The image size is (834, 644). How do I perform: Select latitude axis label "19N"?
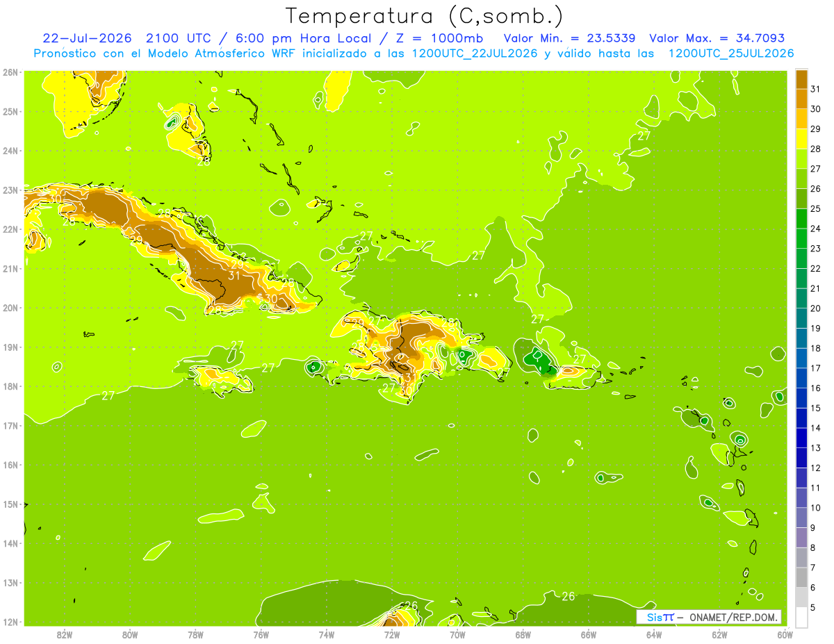click(x=10, y=347)
